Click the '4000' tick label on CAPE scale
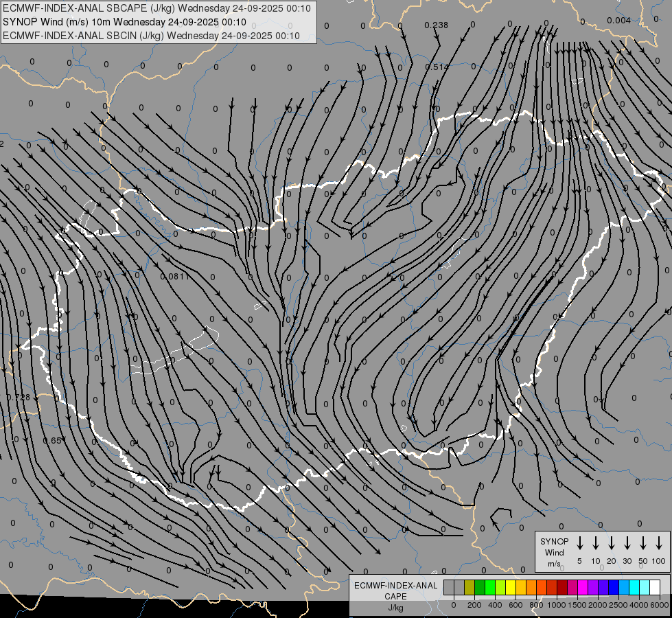672x618 pixels. click(x=639, y=605)
